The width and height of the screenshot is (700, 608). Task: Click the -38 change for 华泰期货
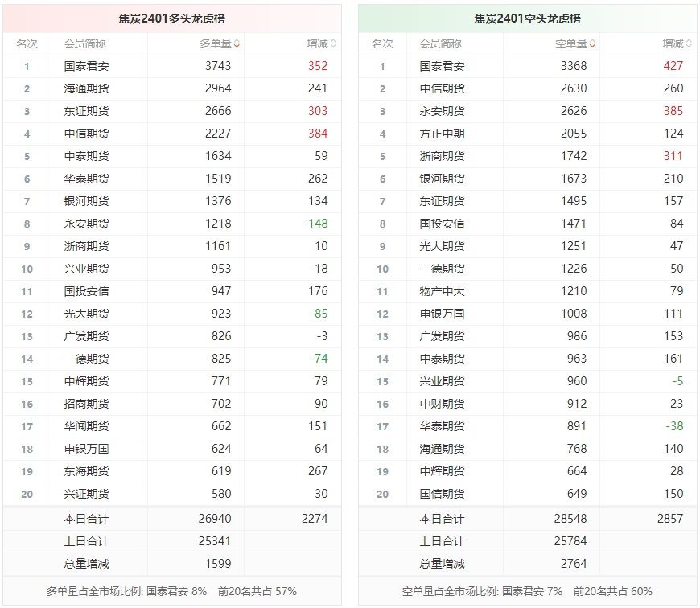point(674,426)
